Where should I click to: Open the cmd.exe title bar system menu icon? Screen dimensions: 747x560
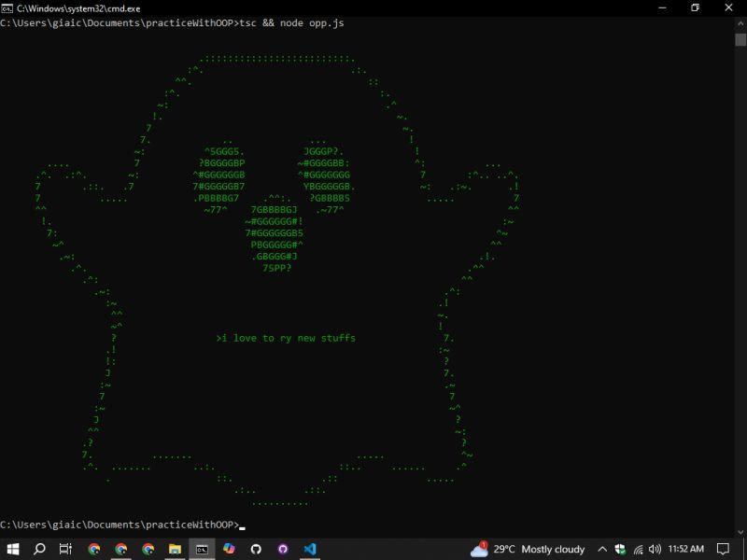pos(7,7)
